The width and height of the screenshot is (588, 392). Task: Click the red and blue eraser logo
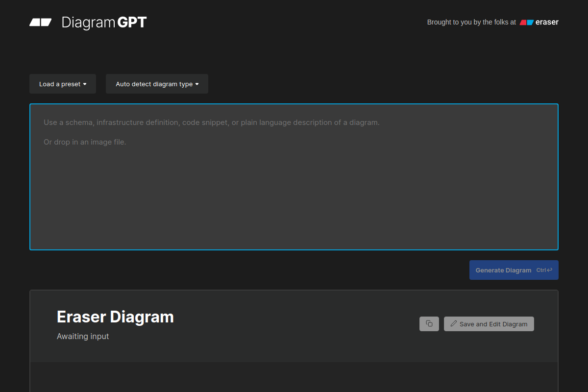pyautogui.click(x=526, y=22)
